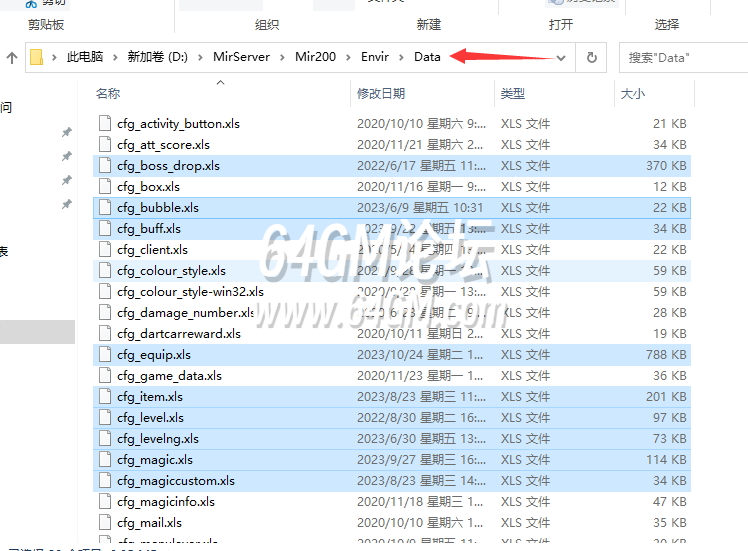Screen dimensions: 748x551
Task: Click the search "Data" input box
Action: click(684, 58)
